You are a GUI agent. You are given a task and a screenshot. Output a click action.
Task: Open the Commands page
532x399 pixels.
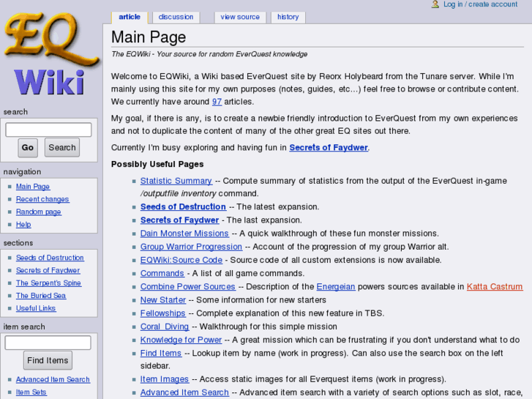click(162, 273)
